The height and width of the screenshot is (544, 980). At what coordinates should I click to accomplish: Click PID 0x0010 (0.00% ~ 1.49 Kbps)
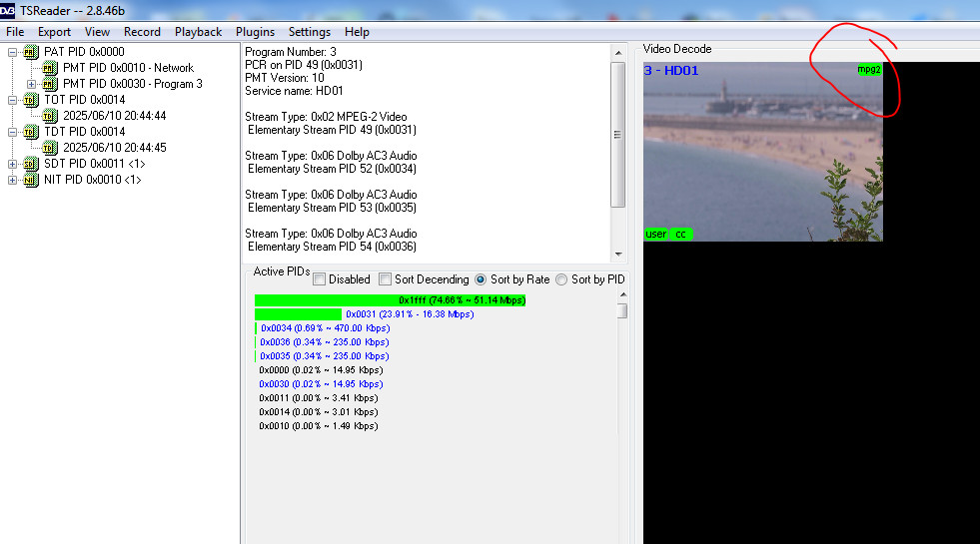318,426
